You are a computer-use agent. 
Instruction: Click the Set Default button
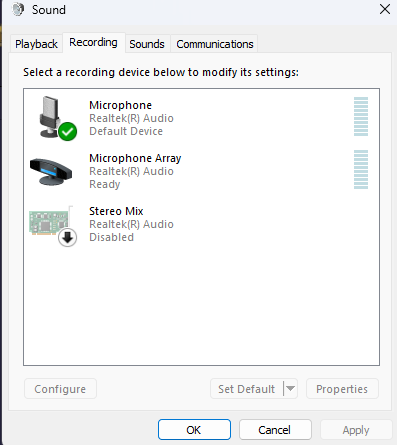(247, 389)
